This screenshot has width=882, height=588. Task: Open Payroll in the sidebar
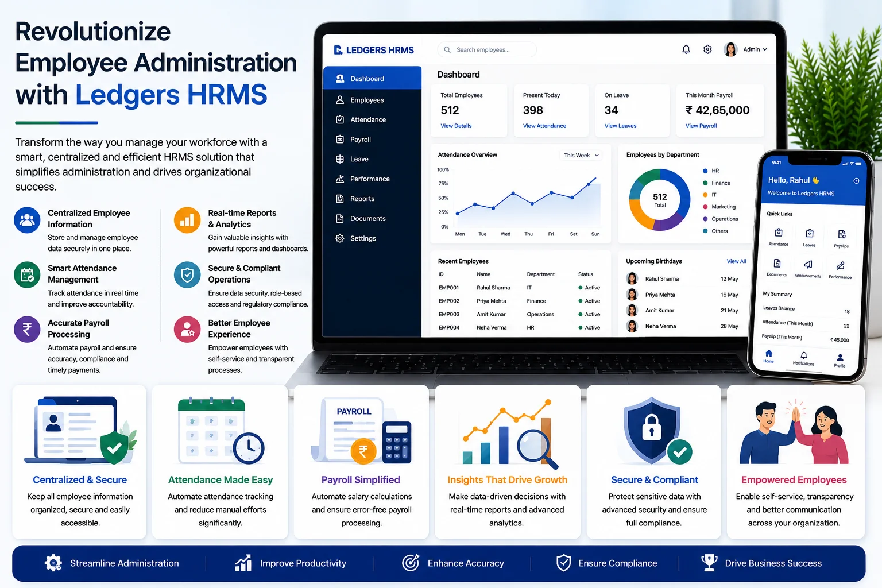372,140
